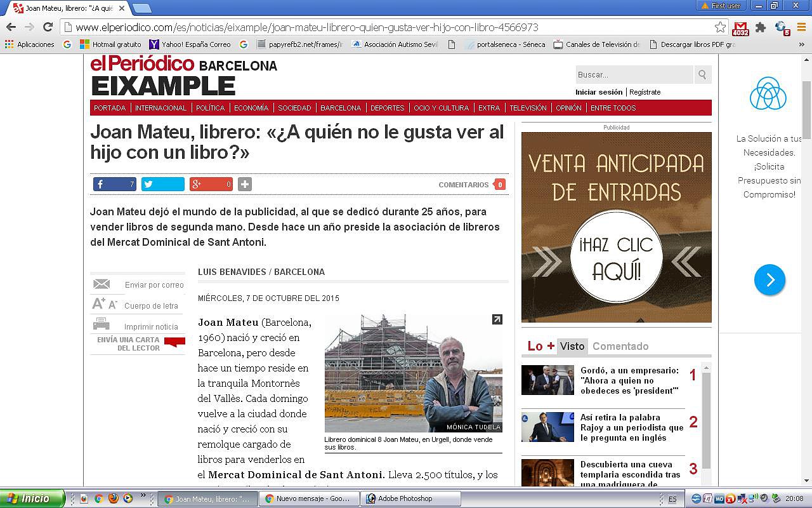Click the search magnifier icon
This screenshot has width=812, height=508.
pos(702,74)
